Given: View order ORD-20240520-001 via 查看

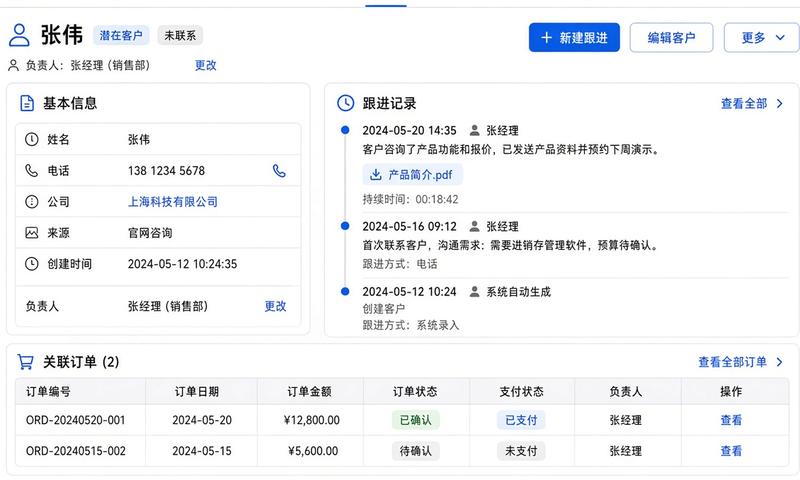Looking at the screenshot, I should pyautogui.click(x=731, y=420).
